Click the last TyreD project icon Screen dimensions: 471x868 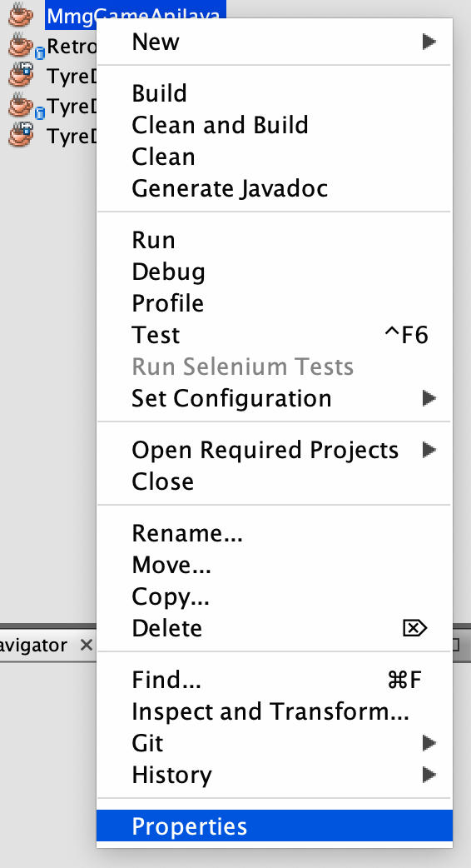point(22,135)
